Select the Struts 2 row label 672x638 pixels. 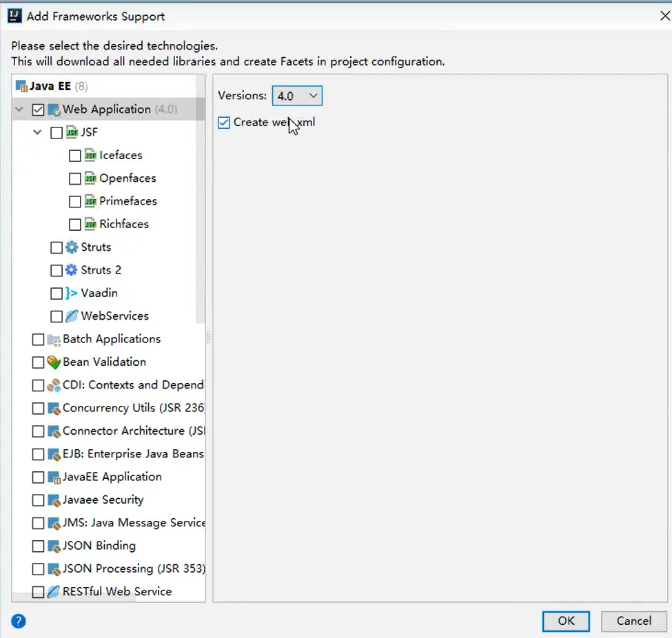click(101, 270)
